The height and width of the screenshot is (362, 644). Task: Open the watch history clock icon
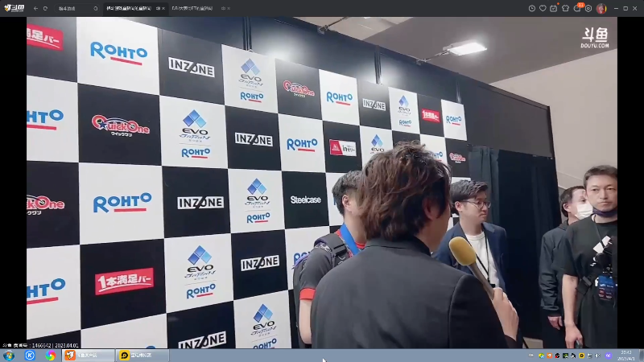tap(532, 8)
